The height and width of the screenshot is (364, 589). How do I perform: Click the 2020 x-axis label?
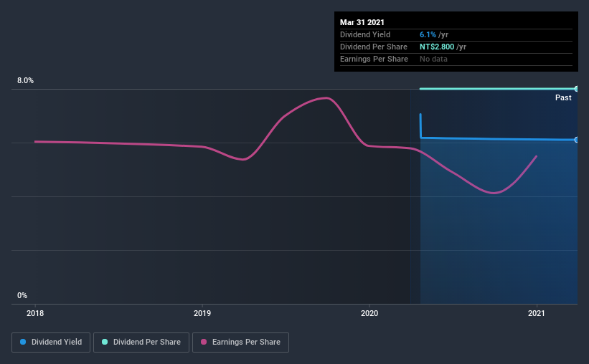[x=369, y=313]
